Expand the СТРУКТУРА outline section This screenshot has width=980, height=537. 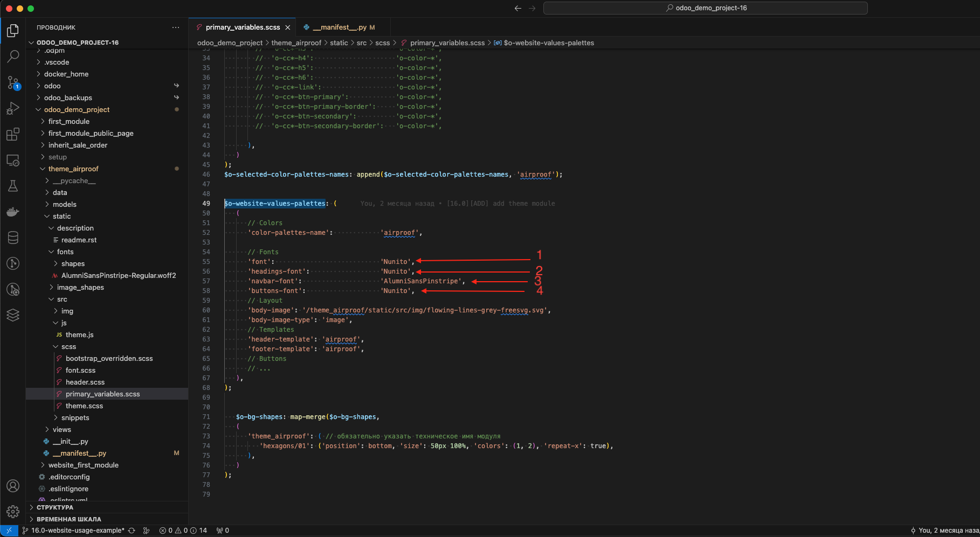tap(107, 507)
